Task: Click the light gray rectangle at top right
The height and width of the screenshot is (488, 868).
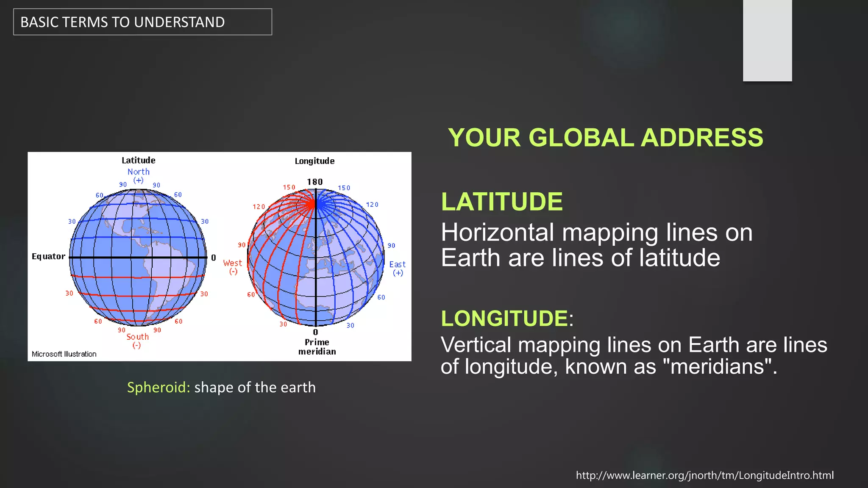Action: coord(767,41)
